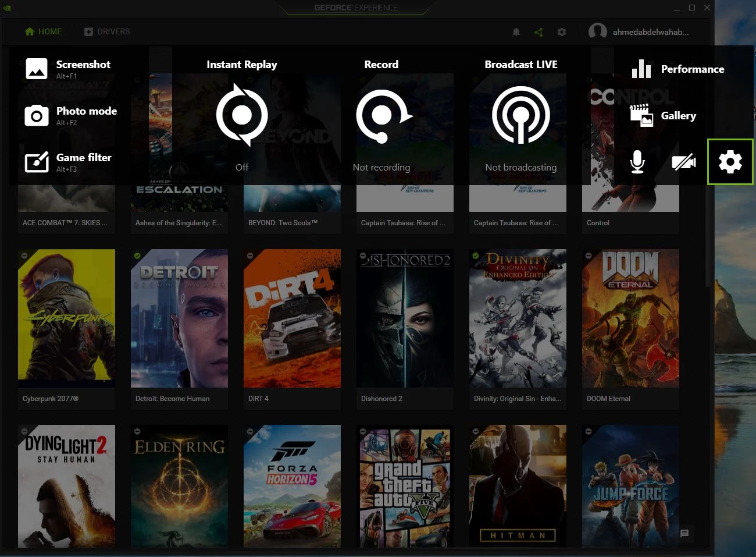The height and width of the screenshot is (557, 756).
Task: Open Photo mode in the overlay
Action: point(71,115)
